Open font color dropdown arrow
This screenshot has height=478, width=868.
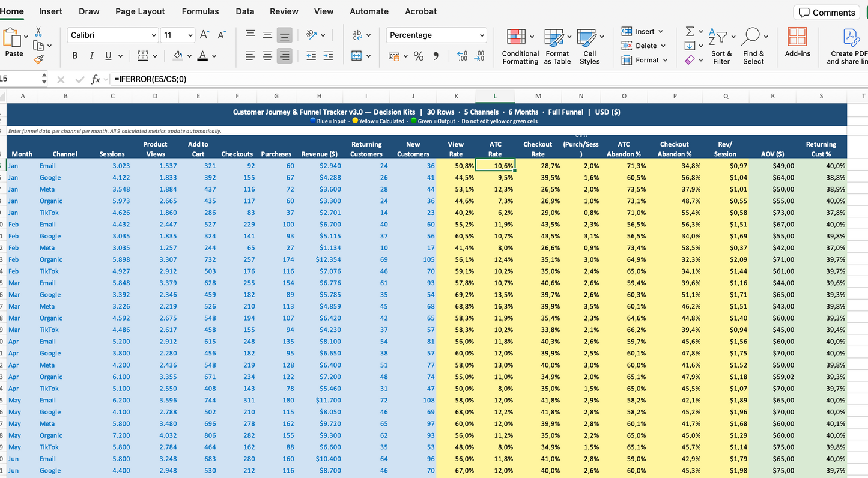(x=214, y=56)
